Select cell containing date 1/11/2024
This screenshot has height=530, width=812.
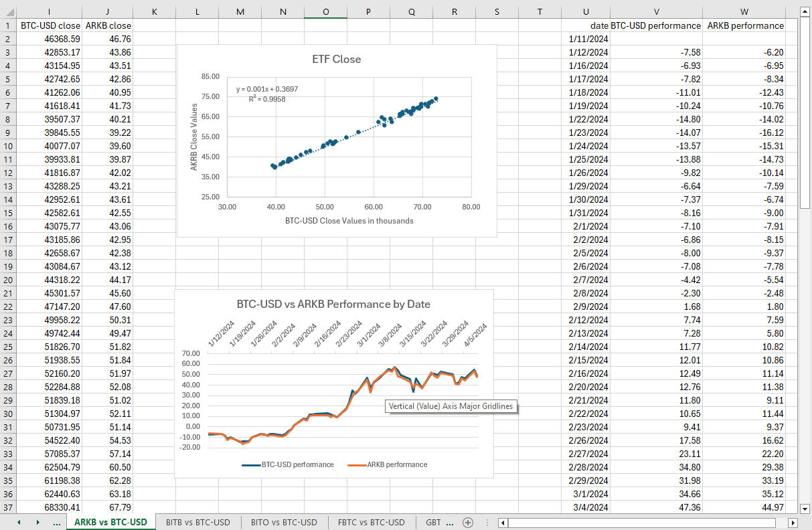[586, 39]
